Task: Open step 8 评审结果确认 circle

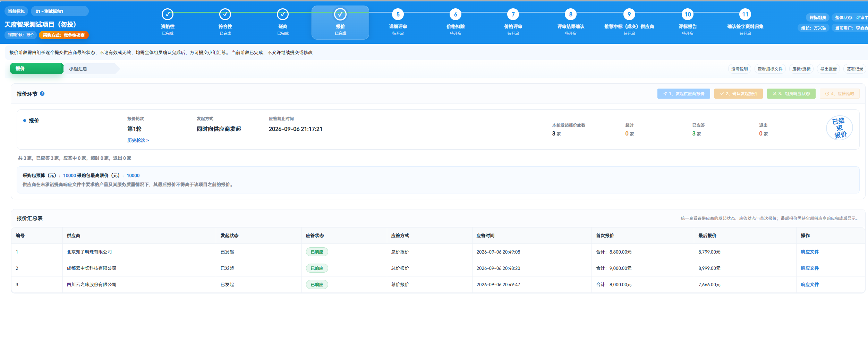Action: tap(571, 14)
